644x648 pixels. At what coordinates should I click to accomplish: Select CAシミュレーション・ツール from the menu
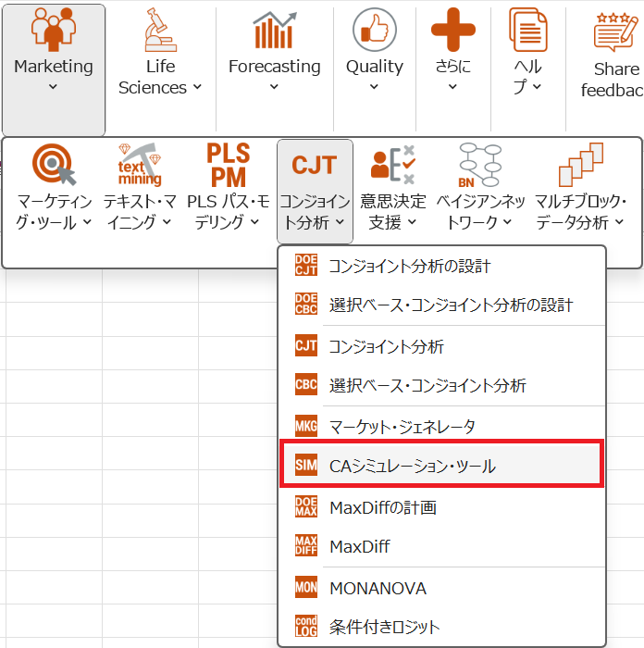tap(412, 467)
